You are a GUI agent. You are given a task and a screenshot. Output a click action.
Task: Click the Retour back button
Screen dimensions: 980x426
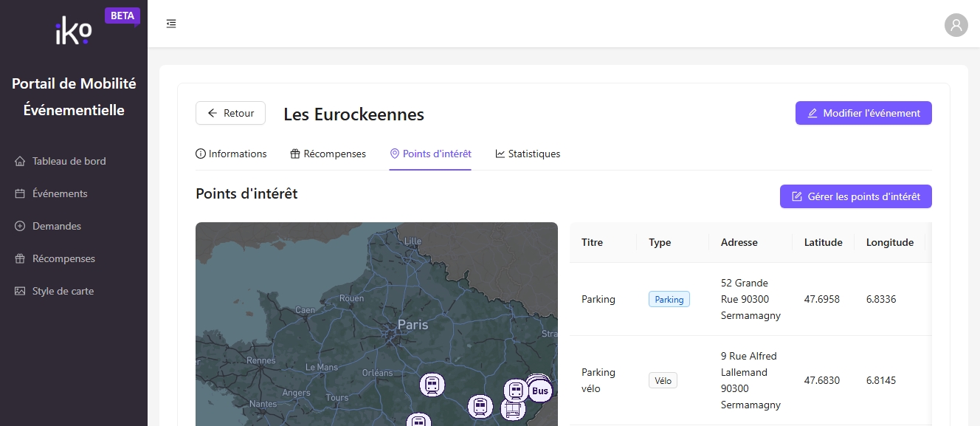pyautogui.click(x=230, y=113)
